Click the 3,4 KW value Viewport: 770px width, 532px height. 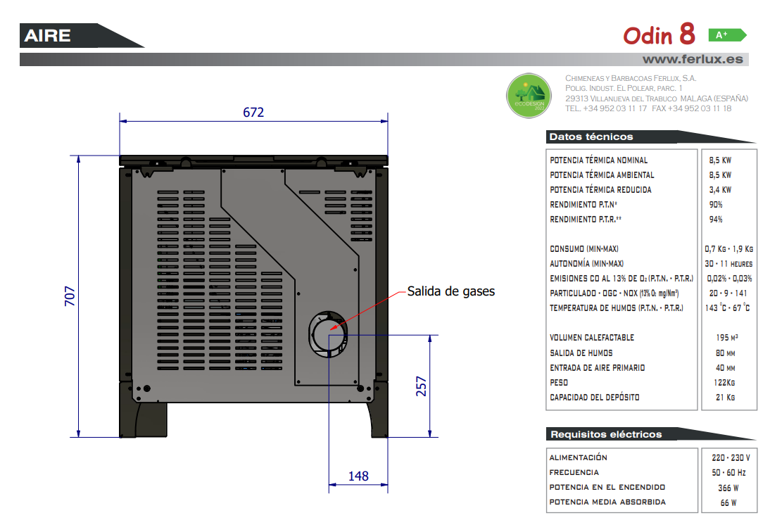click(720, 190)
